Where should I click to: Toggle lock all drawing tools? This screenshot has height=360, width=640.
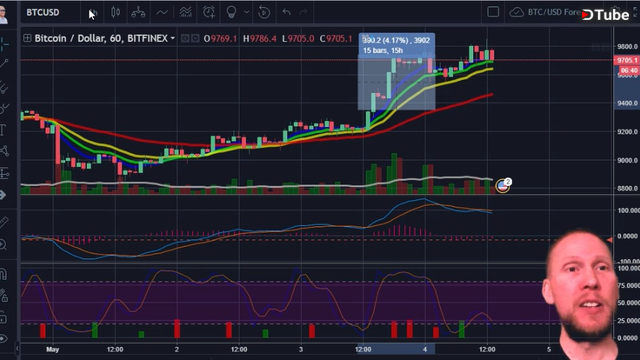3,317
